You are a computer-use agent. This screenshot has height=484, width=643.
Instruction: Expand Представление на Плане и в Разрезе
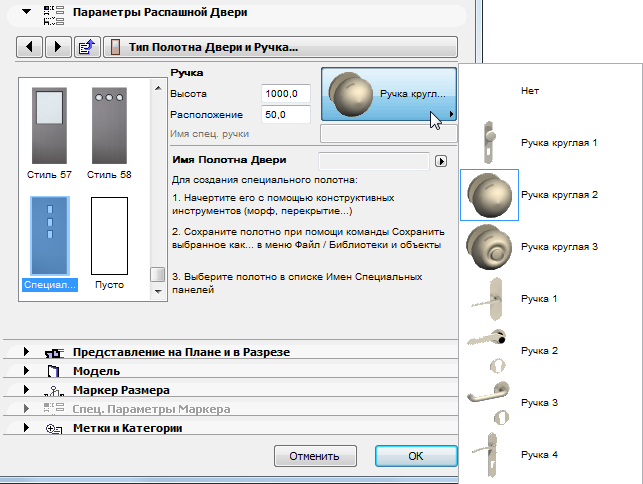click(x=26, y=352)
